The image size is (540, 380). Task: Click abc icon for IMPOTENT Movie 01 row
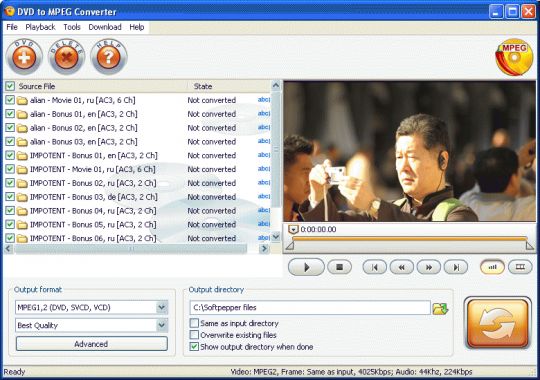point(264,169)
